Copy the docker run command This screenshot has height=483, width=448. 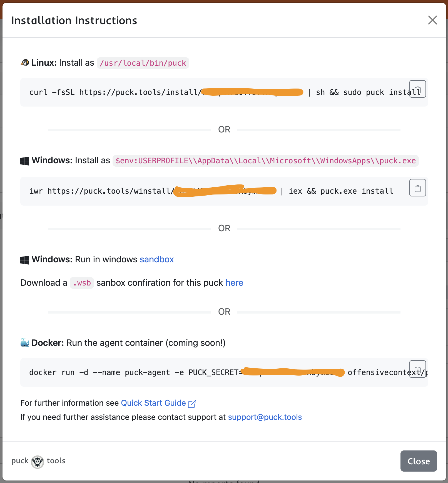(417, 369)
